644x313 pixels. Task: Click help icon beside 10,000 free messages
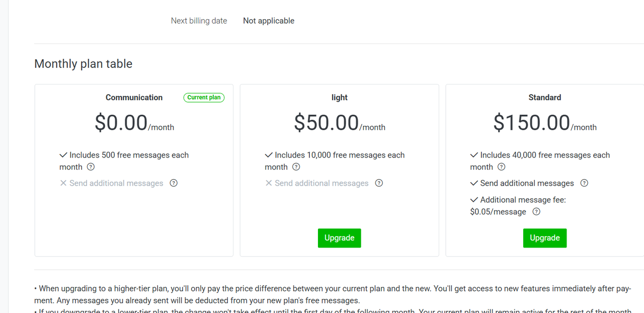tap(296, 167)
